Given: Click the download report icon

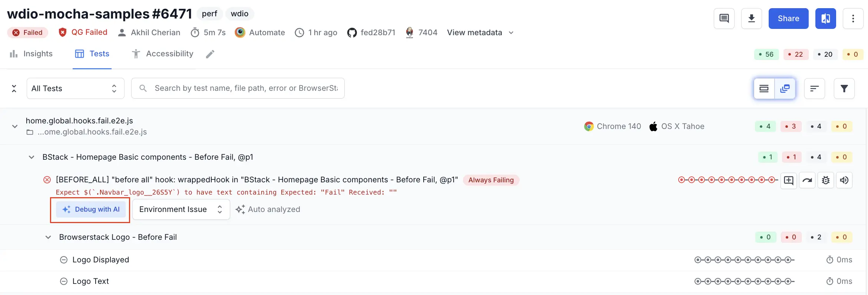Looking at the screenshot, I should [x=751, y=19].
